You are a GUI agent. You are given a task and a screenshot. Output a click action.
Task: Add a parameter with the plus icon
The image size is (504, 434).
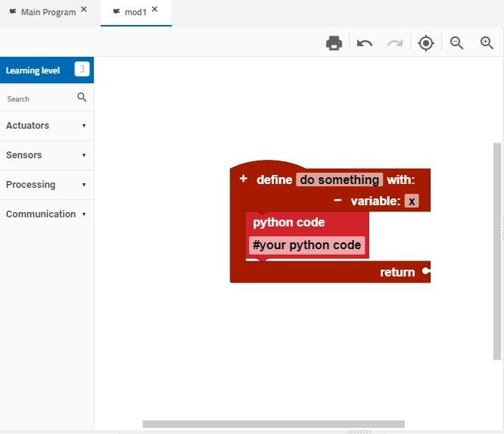coord(243,179)
